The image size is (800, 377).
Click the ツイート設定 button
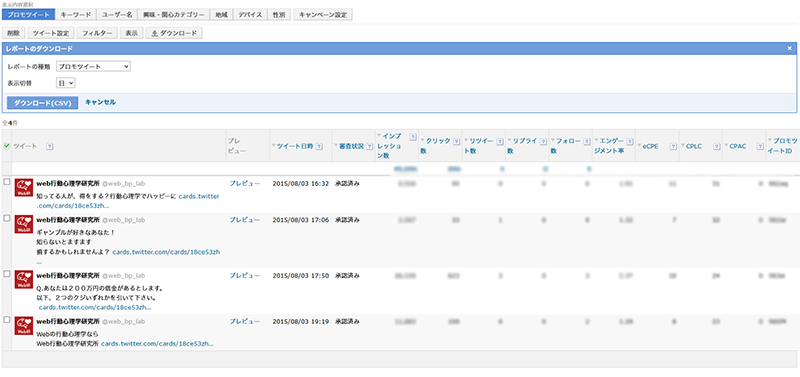(x=51, y=33)
